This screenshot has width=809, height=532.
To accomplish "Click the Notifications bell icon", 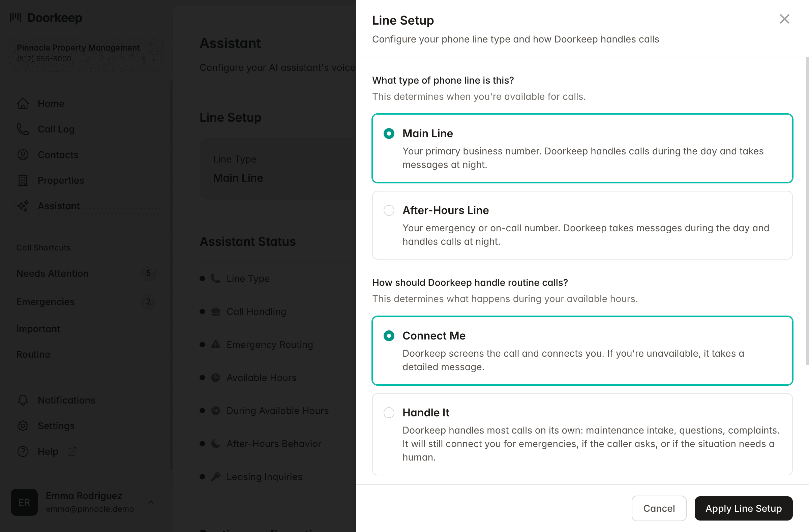I will 23,400.
